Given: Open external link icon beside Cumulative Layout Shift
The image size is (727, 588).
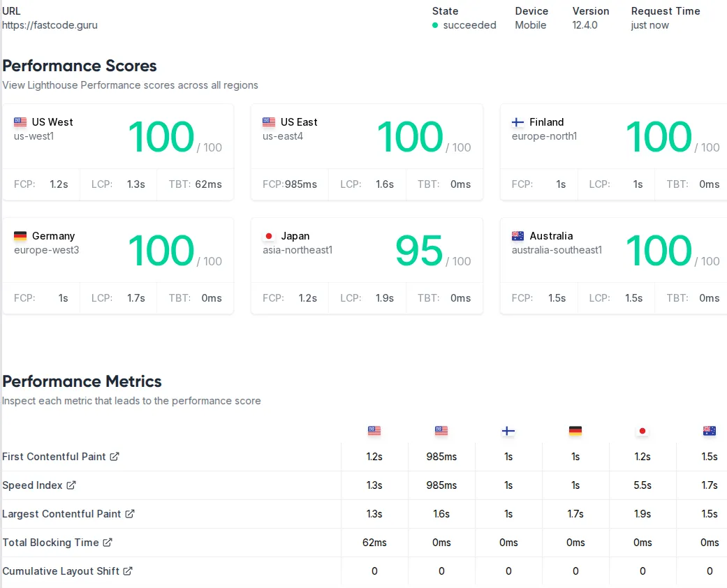Looking at the screenshot, I should pos(128,571).
